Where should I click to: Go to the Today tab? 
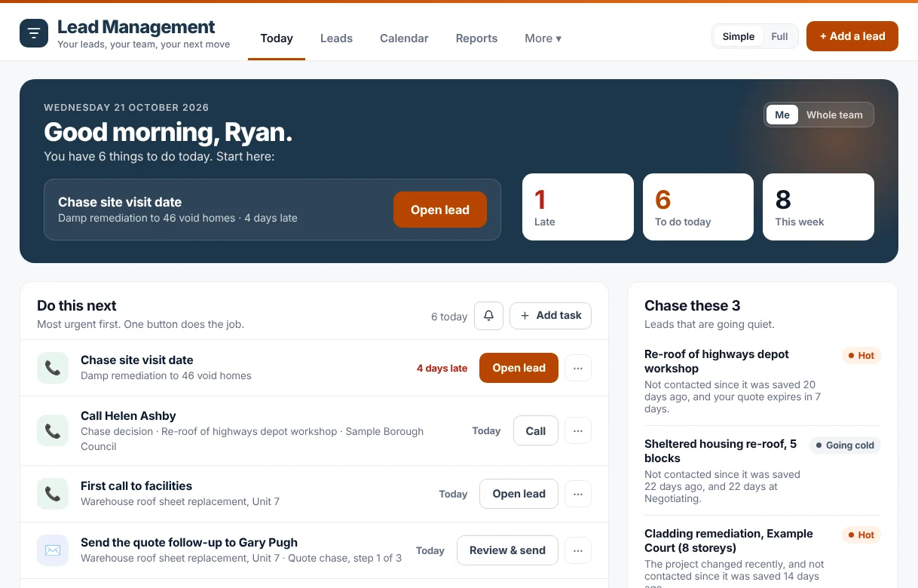coord(277,38)
